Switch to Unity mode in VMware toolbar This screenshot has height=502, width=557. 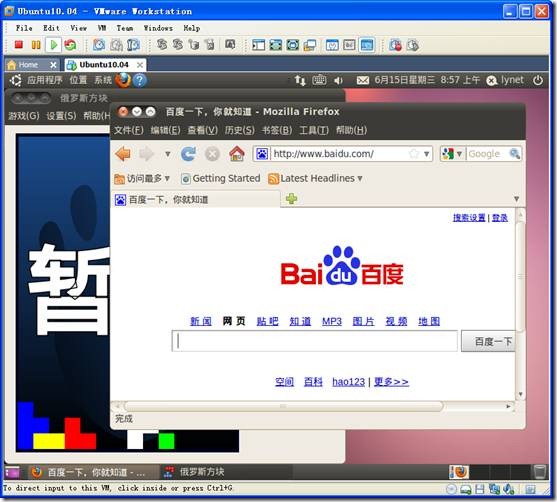pos(310,45)
